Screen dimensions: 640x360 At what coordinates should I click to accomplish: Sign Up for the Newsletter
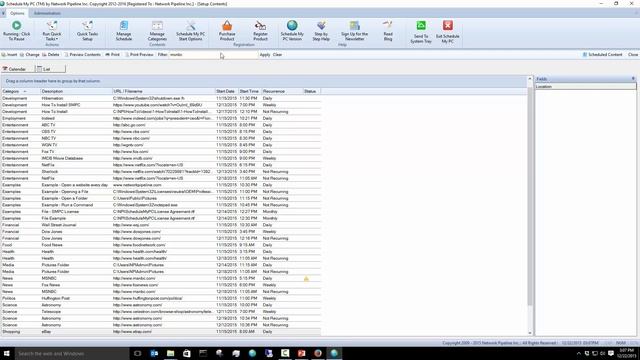click(354, 30)
